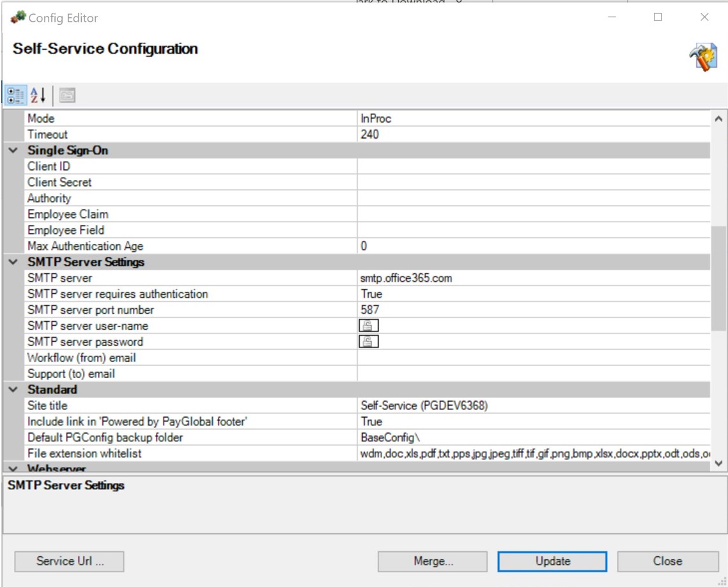This screenshot has width=728, height=587.
Task: Toggle SMTP server requires authentication to False
Action: 447,294
